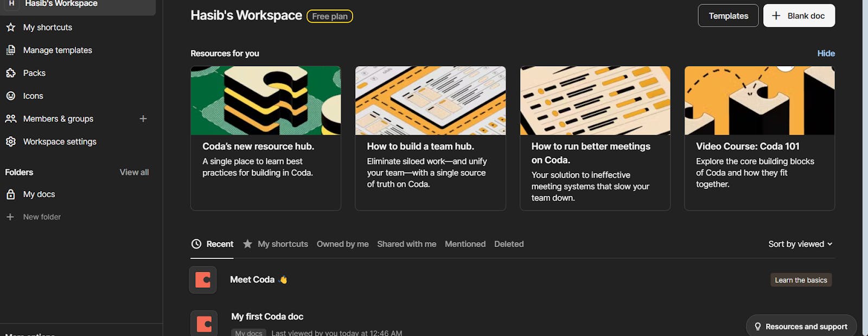Open How to build a team hub card image

click(430, 100)
